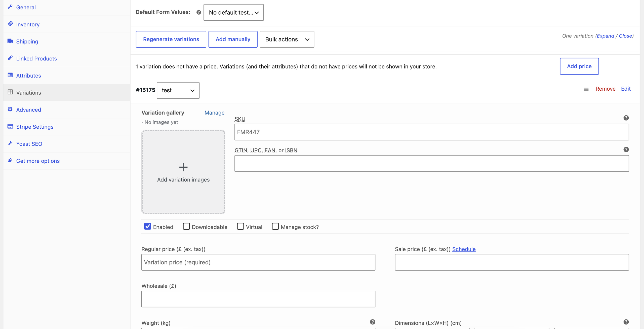Click the Attributes list icon
This screenshot has height=329, width=644.
(10, 75)
